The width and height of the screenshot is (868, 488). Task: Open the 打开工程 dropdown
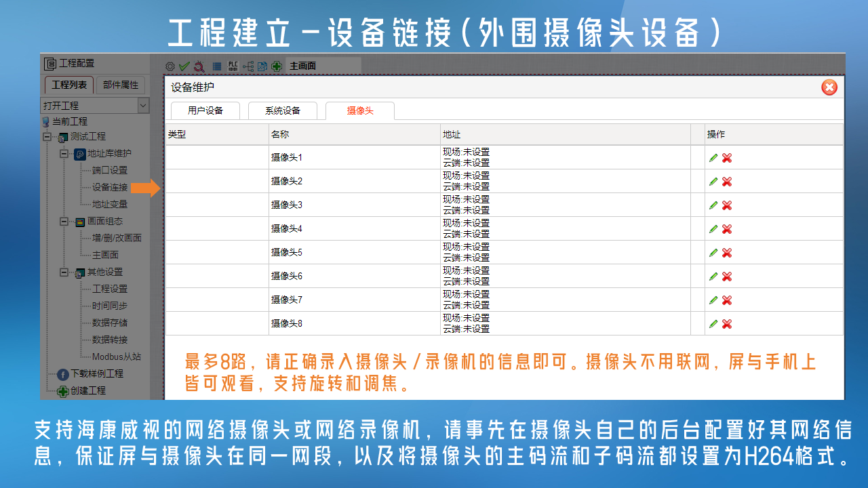pyautogui.click(x=143, y=106)
